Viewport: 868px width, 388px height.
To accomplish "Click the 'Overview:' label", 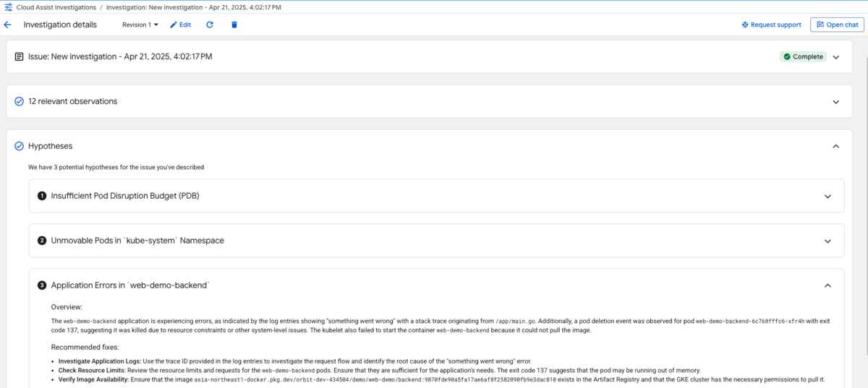I will point(67,307).
